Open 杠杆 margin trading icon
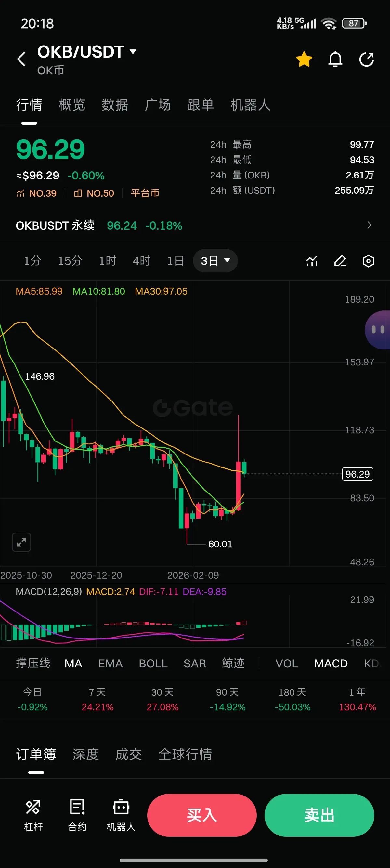This screenshot has width=390, height=868. tap(33, 815)
